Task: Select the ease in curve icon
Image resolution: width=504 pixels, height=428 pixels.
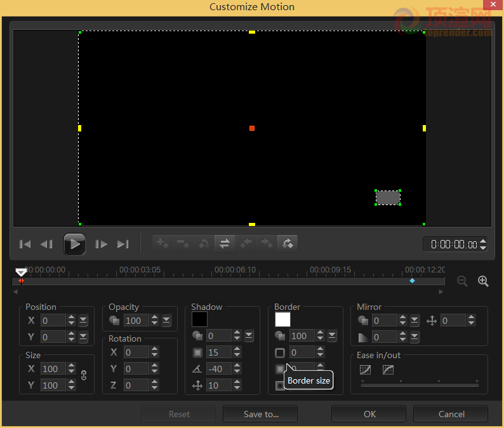Action: [x=365, y=370]
